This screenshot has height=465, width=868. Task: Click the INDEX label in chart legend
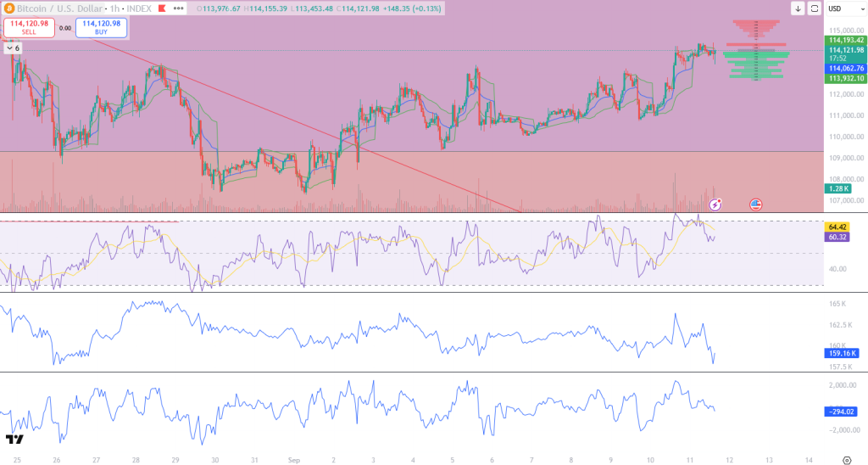coord(139,8)
